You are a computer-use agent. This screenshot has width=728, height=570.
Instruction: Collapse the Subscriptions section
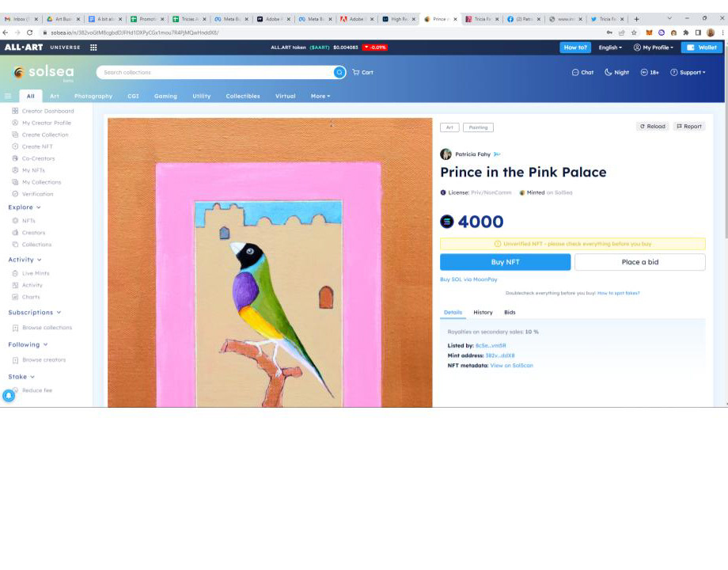[35, 313]
